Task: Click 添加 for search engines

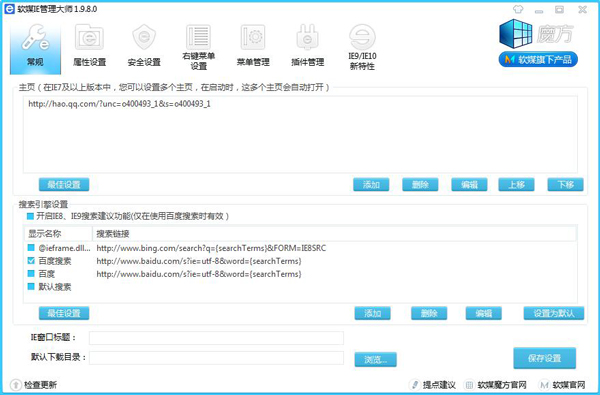Action: pos(372,313)
